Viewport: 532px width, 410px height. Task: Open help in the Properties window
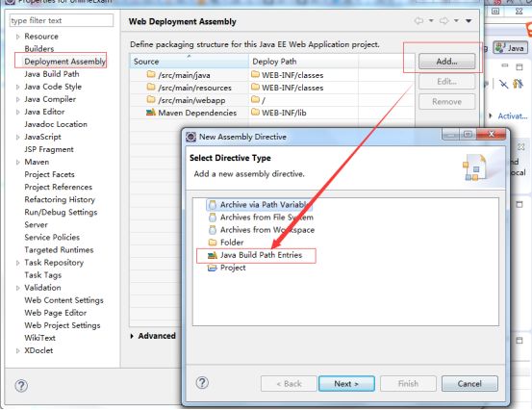tap(21, 386)
